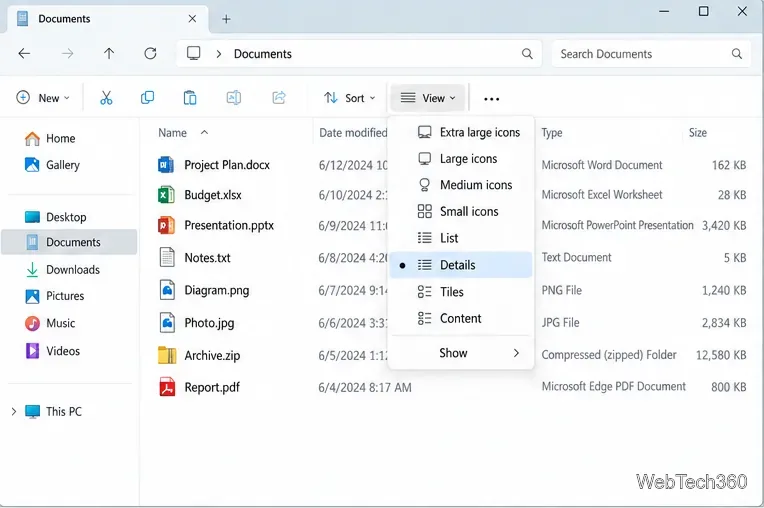Click the Word icon of Project Plan.docx
The image size is (764, 508).
pos(166,165)
